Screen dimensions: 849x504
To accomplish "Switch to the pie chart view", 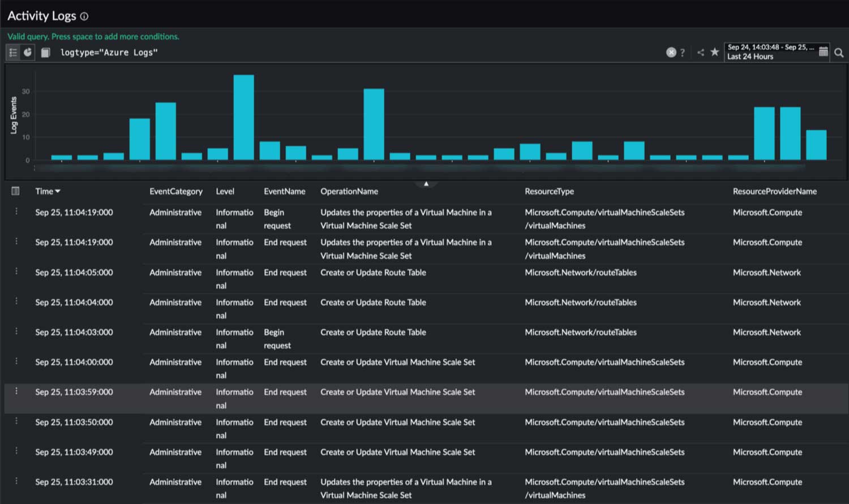I will [28, 52].
